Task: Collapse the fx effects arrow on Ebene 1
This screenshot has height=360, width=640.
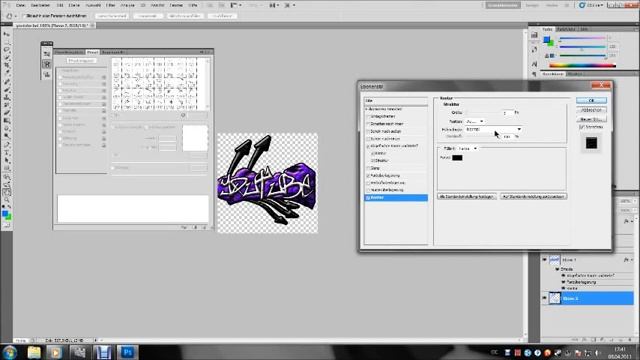Action: tap(632, 260)
